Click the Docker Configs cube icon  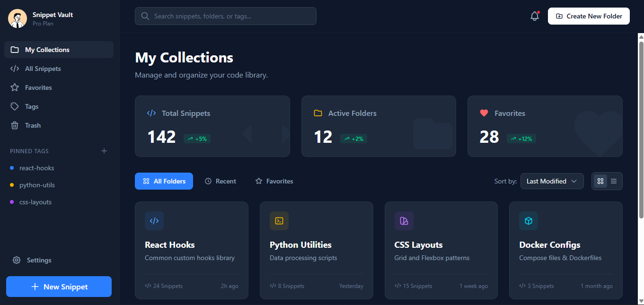(x=529, y=220)
